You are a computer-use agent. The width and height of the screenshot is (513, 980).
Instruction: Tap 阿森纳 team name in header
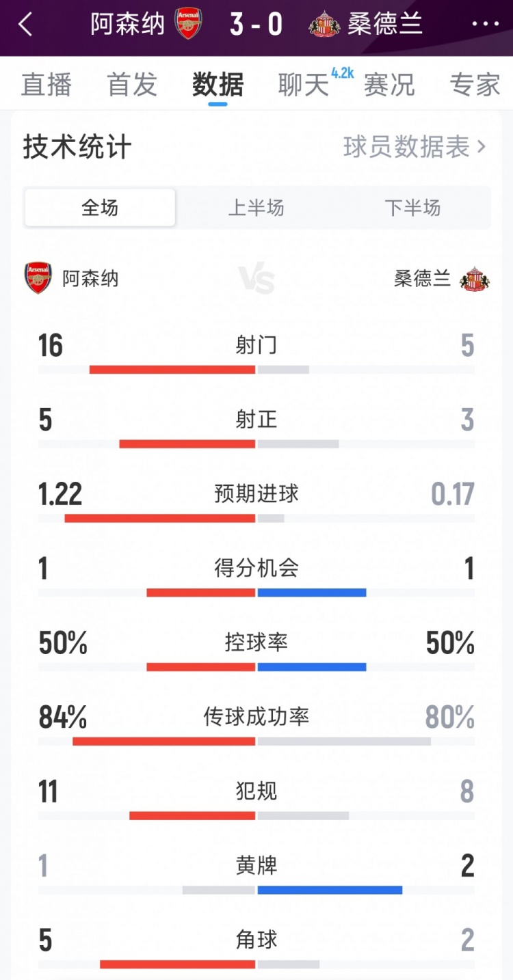tap(128, 25)
